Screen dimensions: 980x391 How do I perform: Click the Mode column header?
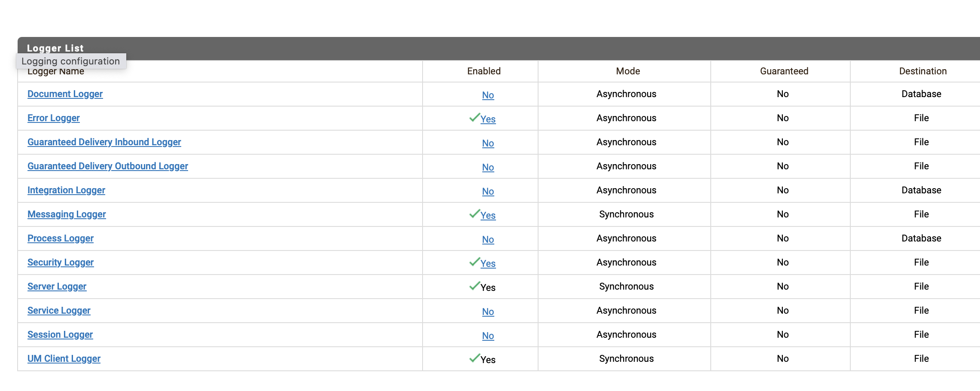point(628,71)
